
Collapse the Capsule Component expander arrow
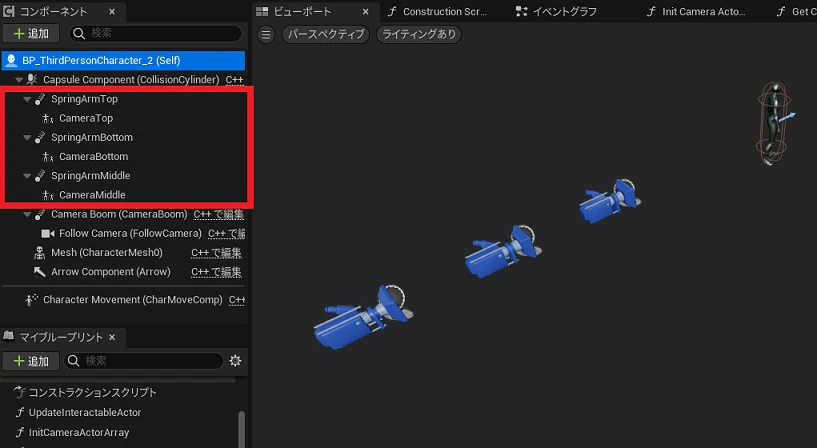(19, 80)
